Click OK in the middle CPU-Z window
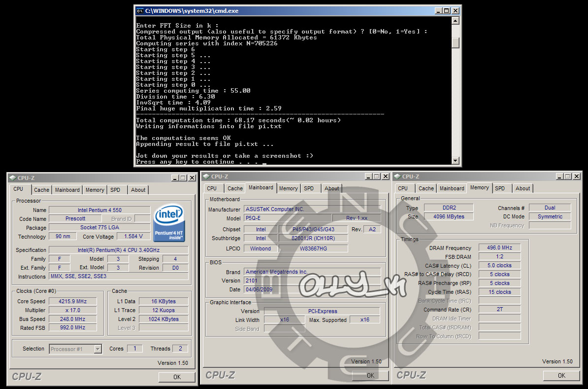The image size is (588, 389). [370, 376]
